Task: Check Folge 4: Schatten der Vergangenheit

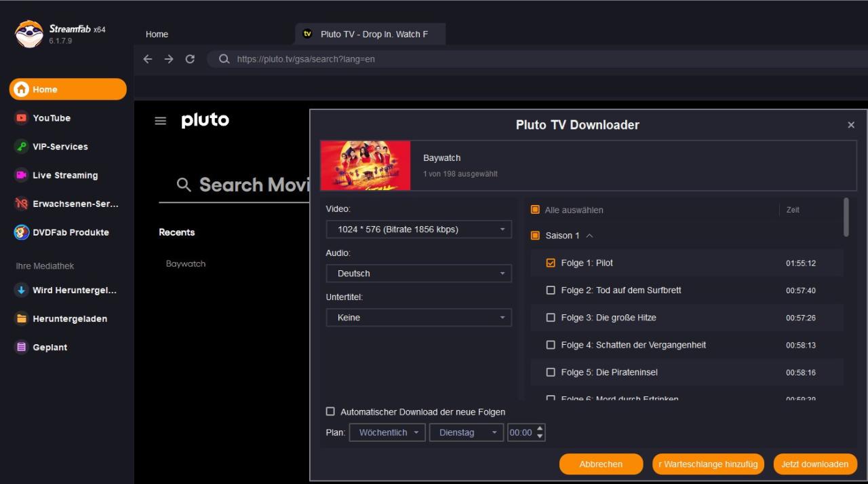Action: pyautogui.click(x=551, y=345)
